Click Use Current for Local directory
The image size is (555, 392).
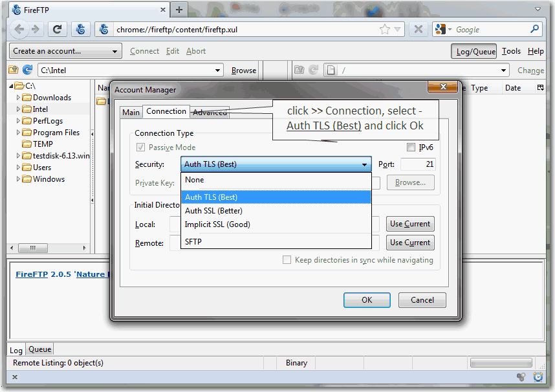tap(410, 224)
